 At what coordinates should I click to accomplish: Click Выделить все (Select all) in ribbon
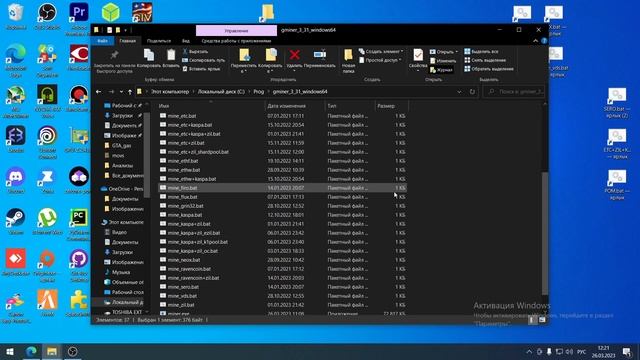(481, 51)
